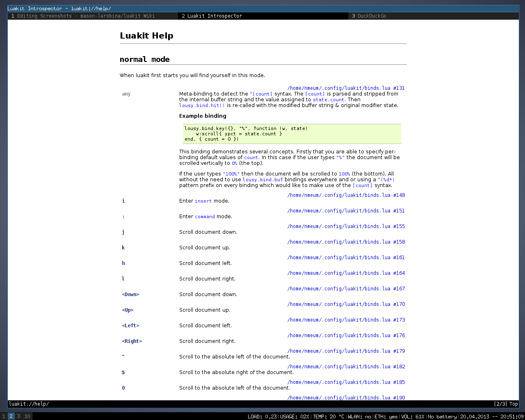Click the 'Luakit Help' page heading
The image size is (525, 420).
(146, 36)
